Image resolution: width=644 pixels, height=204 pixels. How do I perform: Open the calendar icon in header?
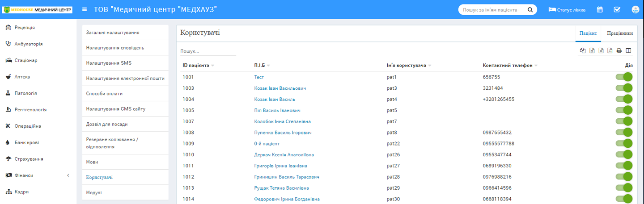(600, 9)
